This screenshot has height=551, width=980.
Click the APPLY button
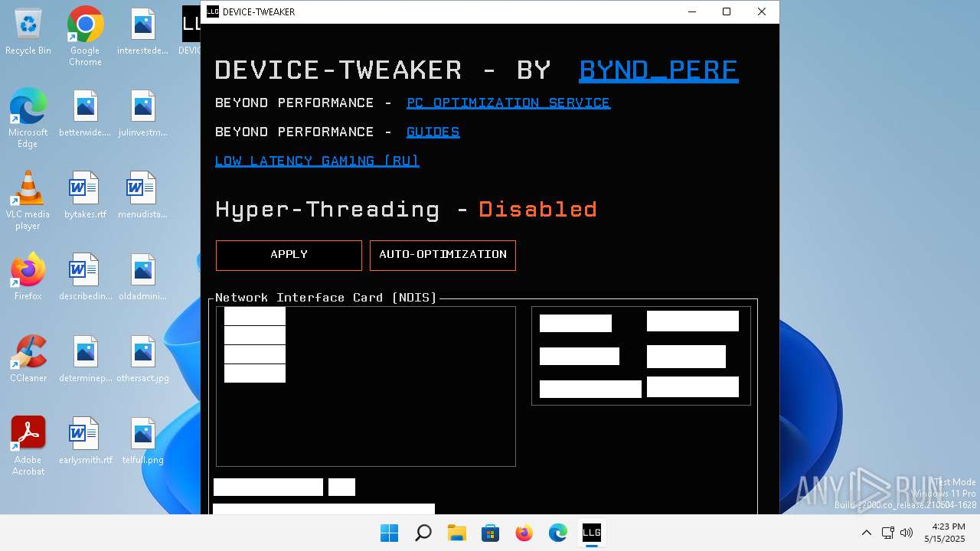(x=289, y=255)
